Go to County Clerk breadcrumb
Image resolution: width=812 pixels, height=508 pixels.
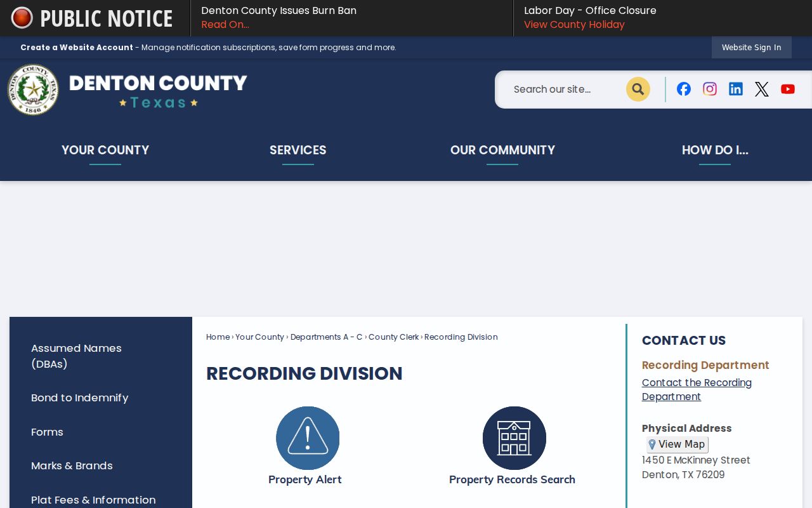click(x=393, y=337)
